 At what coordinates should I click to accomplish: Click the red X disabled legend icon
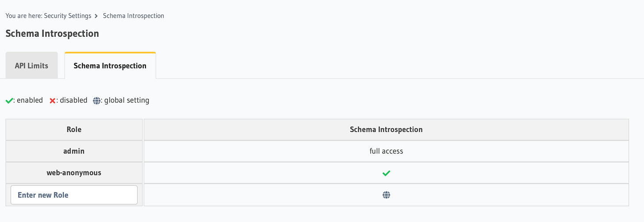pos(52,101)
